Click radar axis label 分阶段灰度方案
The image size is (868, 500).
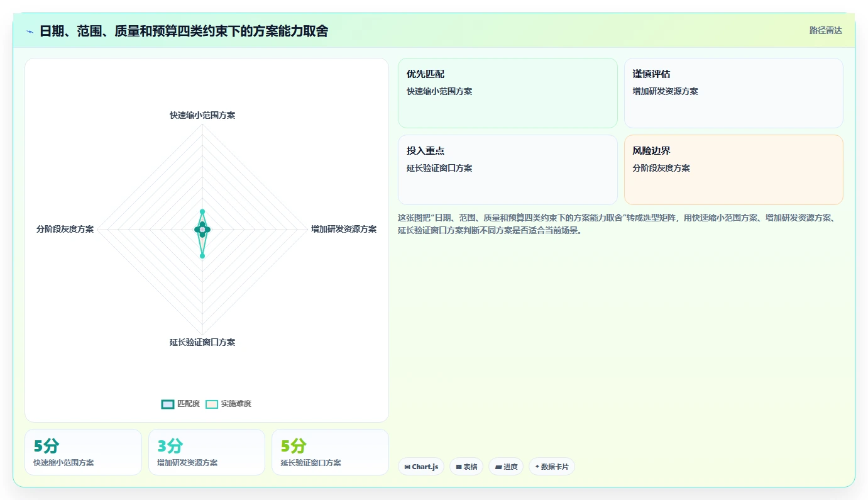tap(65, 229)
